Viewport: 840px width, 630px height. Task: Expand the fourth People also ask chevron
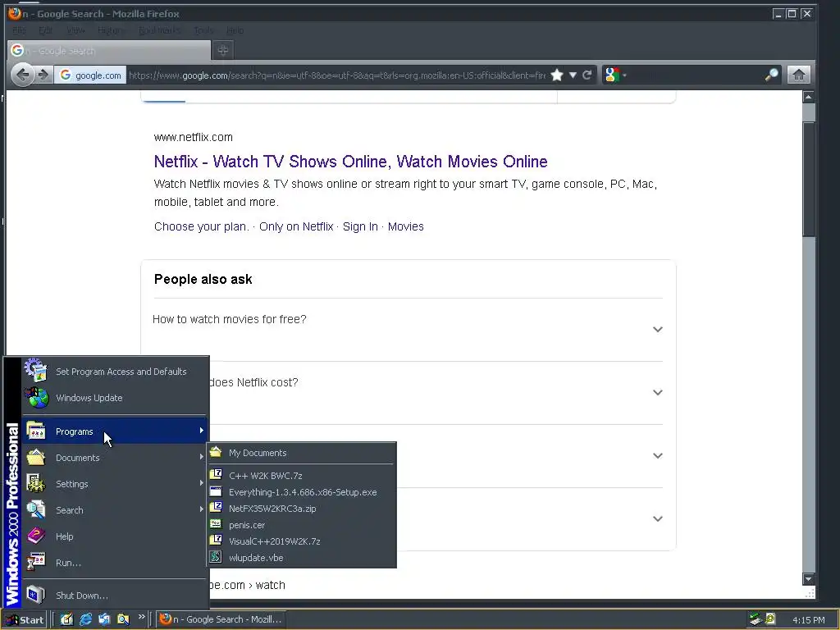click(658, 518)
